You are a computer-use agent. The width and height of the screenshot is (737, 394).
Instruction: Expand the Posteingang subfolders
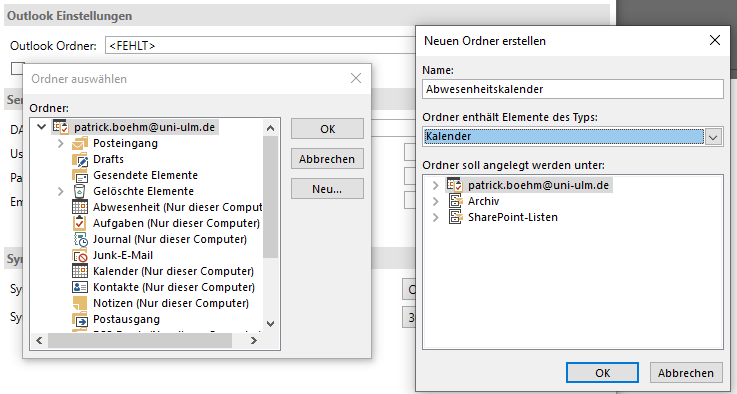click(60, 143)
